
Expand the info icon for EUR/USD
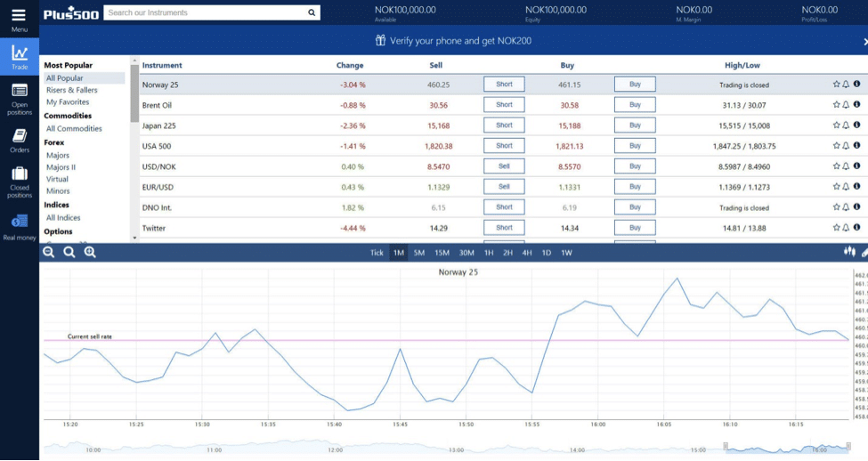[856, 187]
